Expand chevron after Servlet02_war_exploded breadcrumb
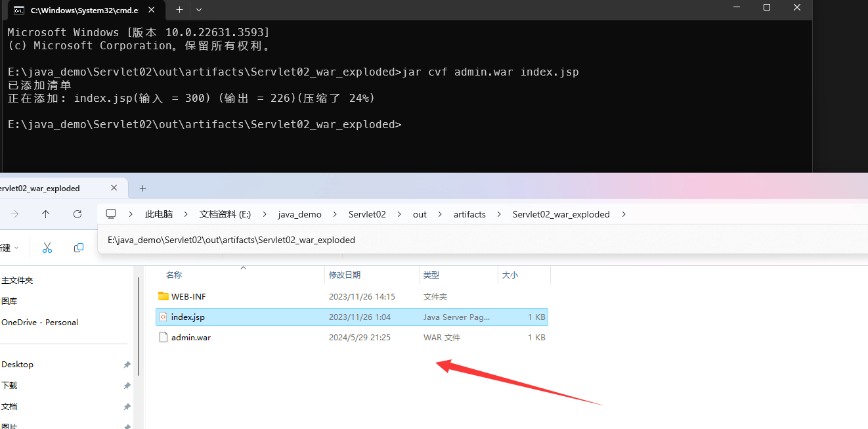Viewport: 868px width, 429px height. tap(624, 214)
